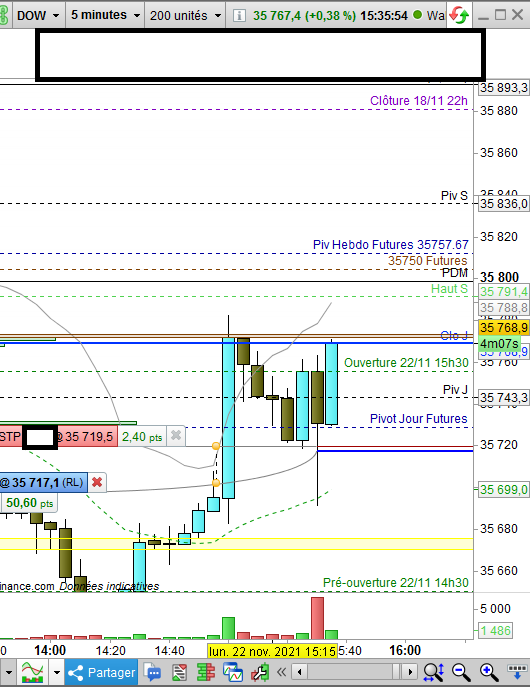
Task: Click the scrollbar right arrow
Action: point(410,672)
